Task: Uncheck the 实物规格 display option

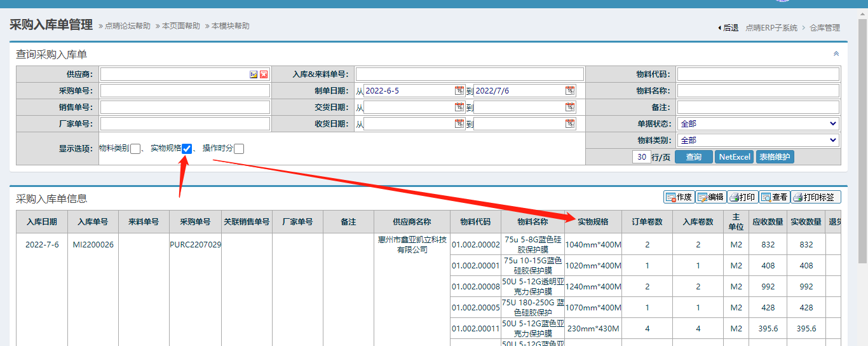Action: coord(187,149)
